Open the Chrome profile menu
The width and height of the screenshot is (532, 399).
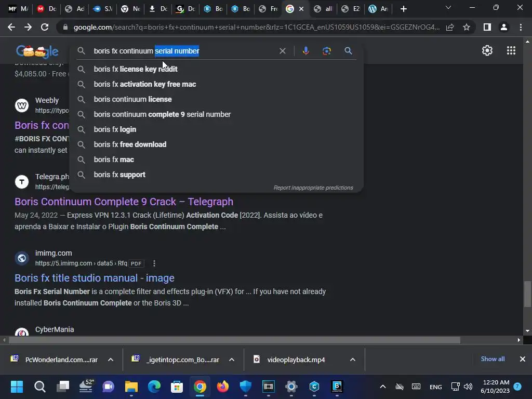[504, 27]
